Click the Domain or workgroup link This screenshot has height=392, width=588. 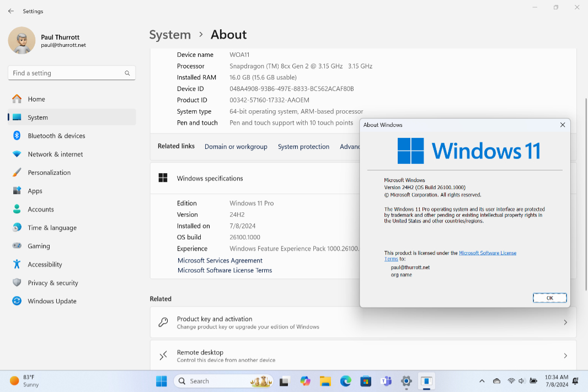tap(236, 147)
